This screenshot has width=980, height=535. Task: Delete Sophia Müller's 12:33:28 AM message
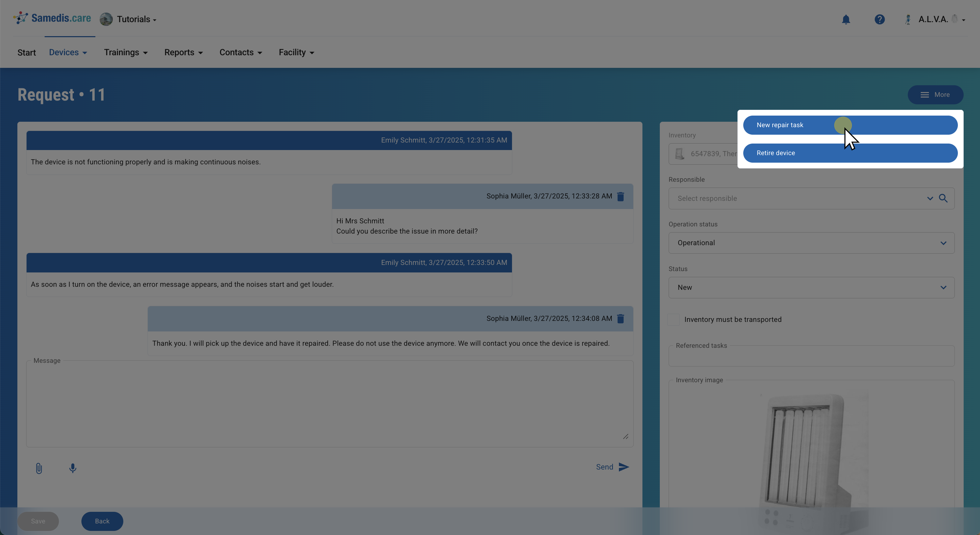[621, 196]
